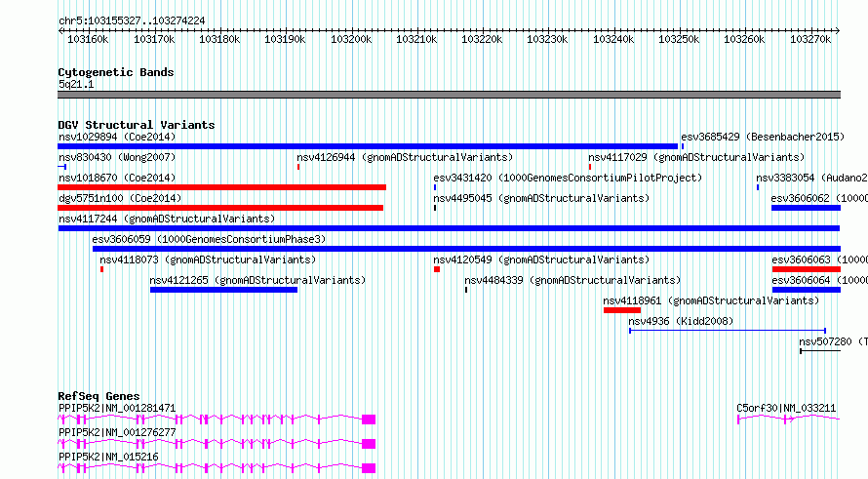Select the blue esv3606064 variant bar
This screenshot has width=868, height=479.
(x=807, y=290)
